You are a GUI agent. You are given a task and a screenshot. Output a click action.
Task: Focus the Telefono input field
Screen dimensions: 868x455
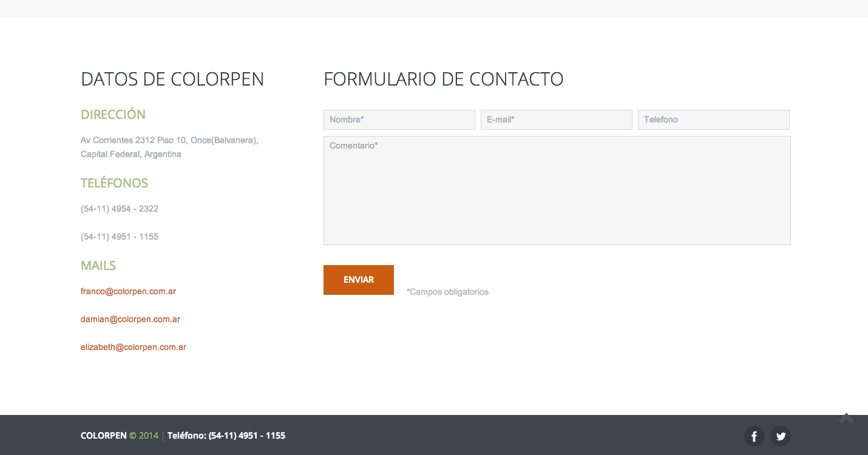[714, 120]
